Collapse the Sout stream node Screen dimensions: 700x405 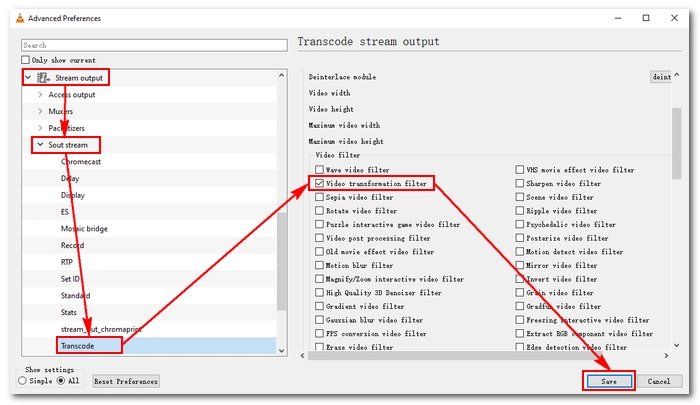click(x=40, y=145)
